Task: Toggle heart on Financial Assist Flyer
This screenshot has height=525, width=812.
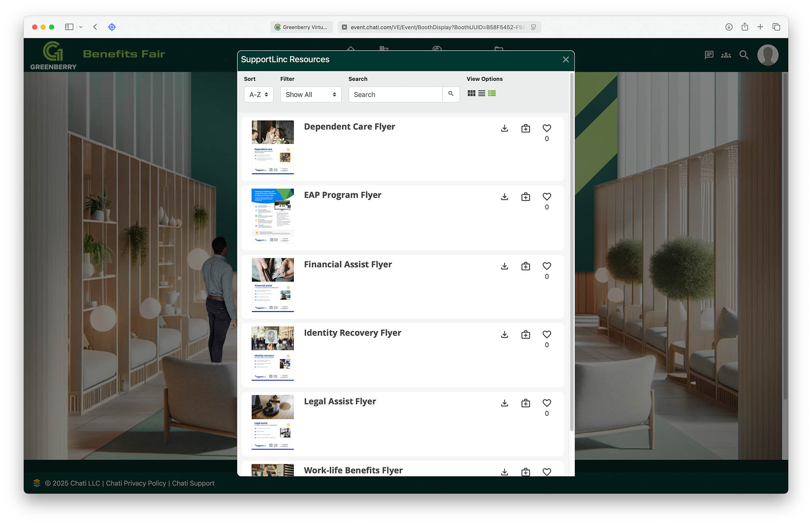Action: (546, 266)
